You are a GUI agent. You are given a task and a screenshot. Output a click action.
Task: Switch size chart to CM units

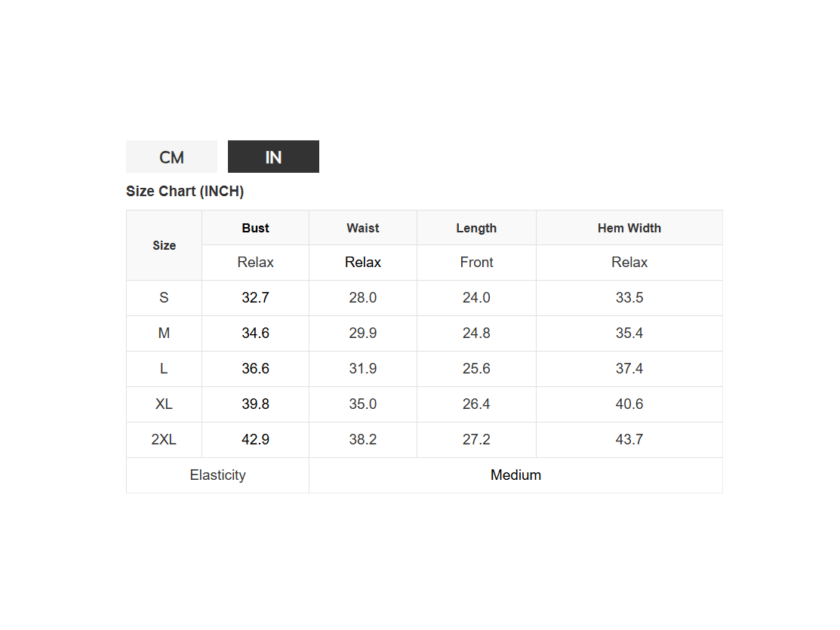171,157
